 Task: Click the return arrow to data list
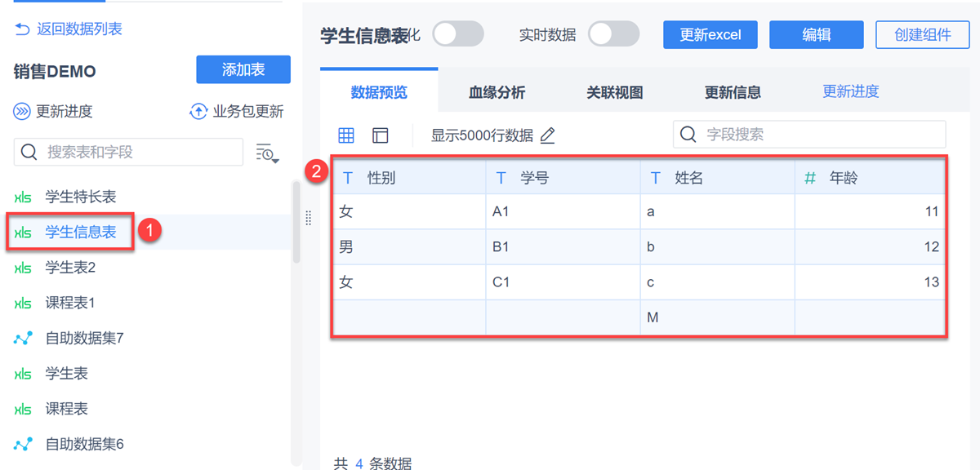click(22, 29)
